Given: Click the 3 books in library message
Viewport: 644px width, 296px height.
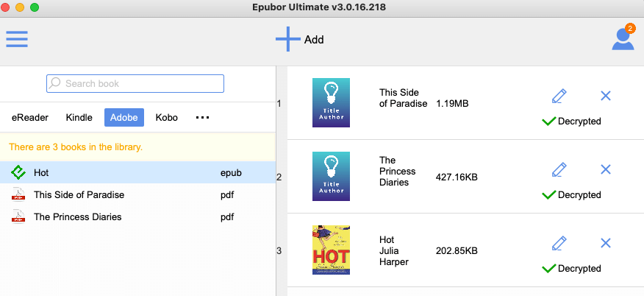Looking at the screenshot, I should click(76, 147).
